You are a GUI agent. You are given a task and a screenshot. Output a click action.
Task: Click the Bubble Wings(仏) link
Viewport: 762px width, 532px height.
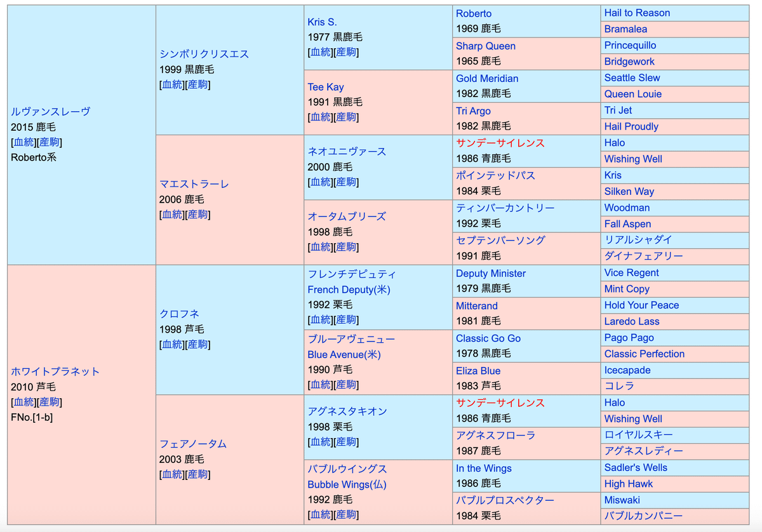(x=347, y=484)
